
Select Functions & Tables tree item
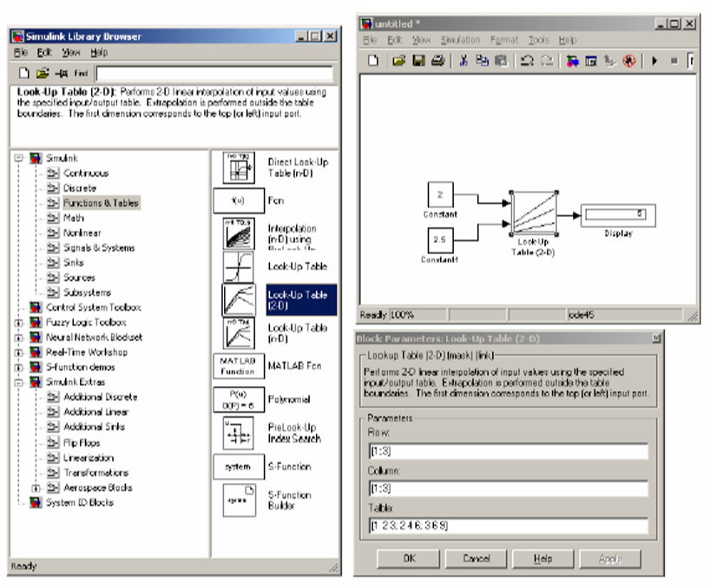pos(101,203)
